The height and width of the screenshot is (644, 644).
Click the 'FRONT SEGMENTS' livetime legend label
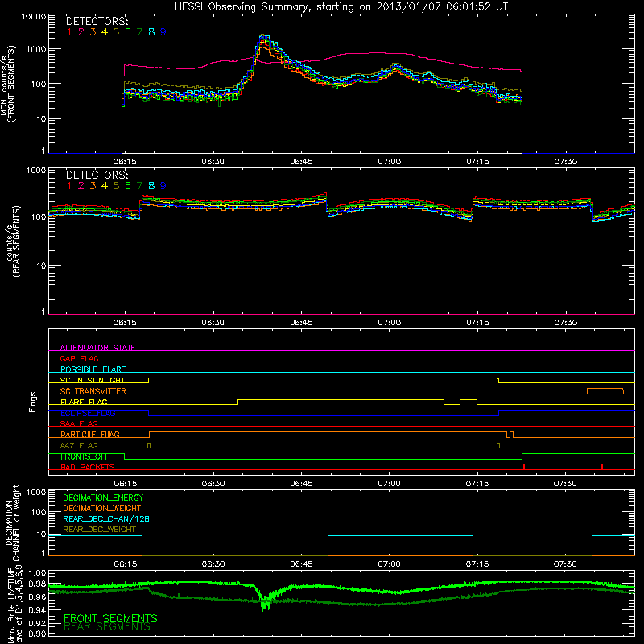click(110, 618)
